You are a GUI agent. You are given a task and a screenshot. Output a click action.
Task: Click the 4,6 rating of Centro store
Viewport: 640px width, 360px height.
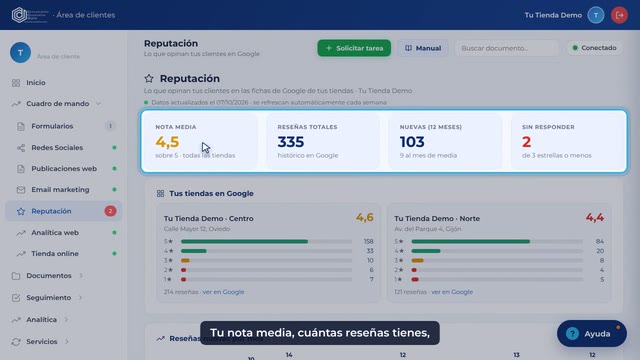tap(364, 218)
